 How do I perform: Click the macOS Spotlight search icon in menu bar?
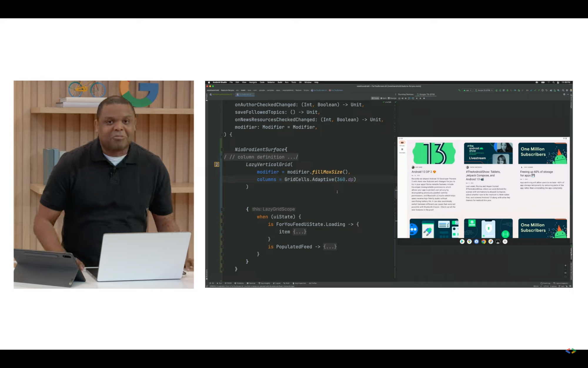[x=553, y=82]
